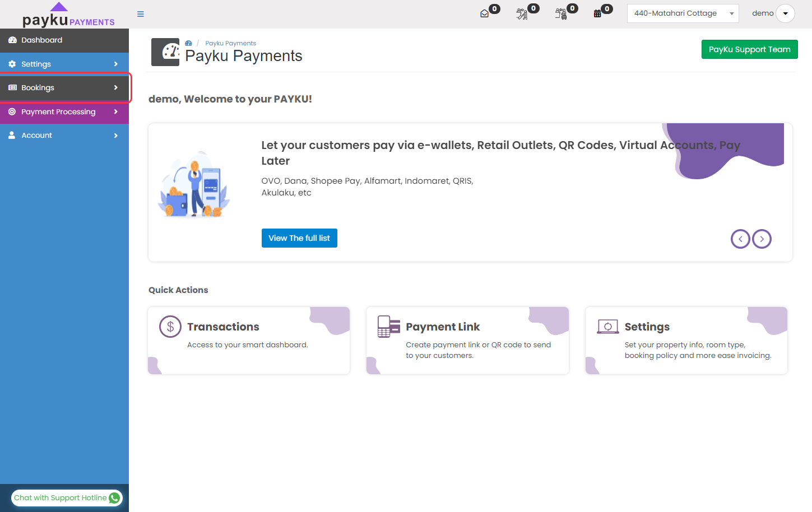The height and width of the screenshot is (512, 812).
Task: Click the Payku Payments breadcrumb link
Action: coord(230,43)
